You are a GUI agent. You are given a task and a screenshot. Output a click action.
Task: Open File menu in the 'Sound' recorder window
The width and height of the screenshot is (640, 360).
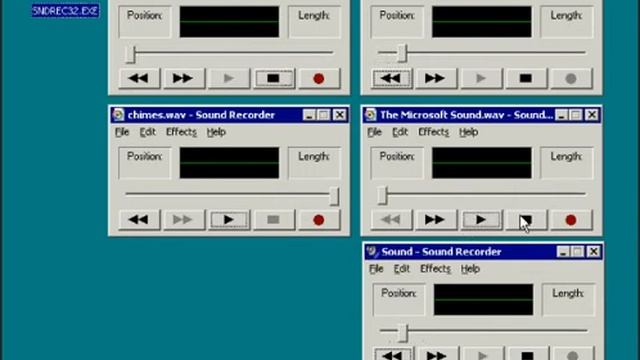(x=376, y=269)
